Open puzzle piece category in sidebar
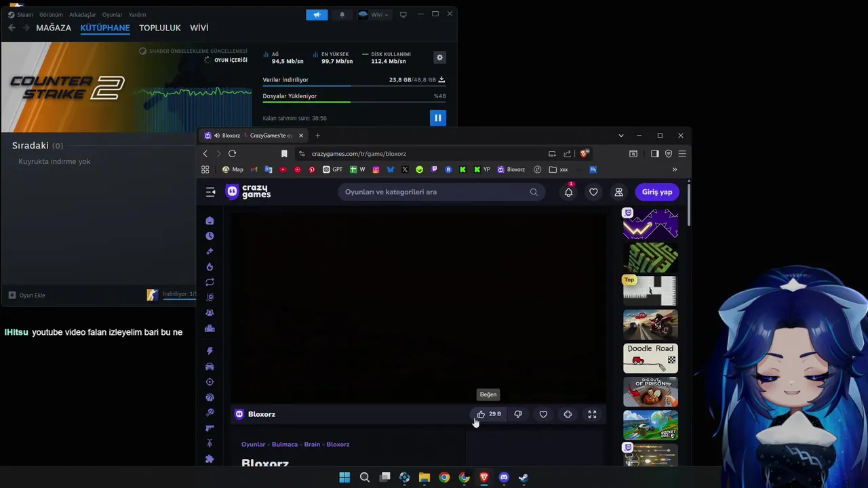Screen dimensions: 868x488 (x=210, y=459)
